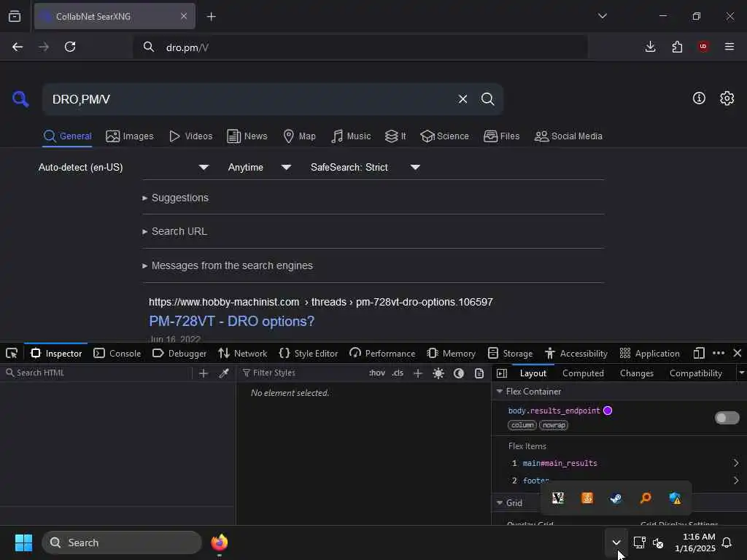This screenshot has height=560, width=747.
Task: Open Firefox application menu
Action: point(729,47)
